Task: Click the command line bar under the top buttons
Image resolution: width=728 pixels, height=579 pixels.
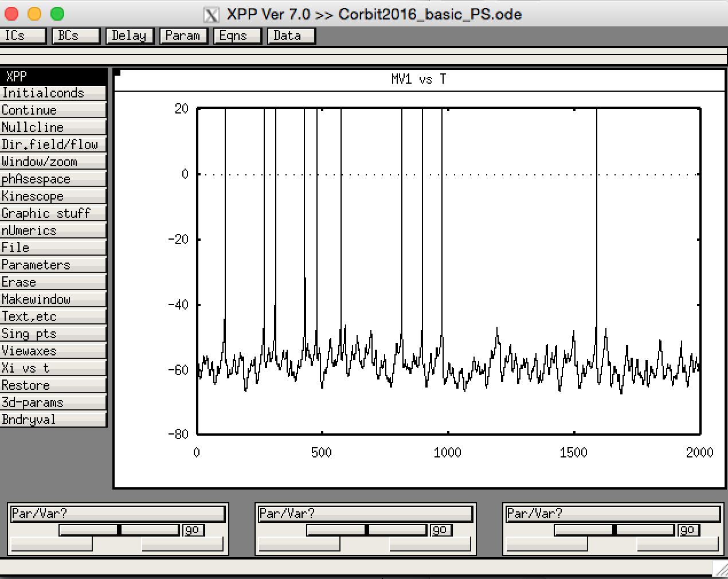Action: click(364, 60)
